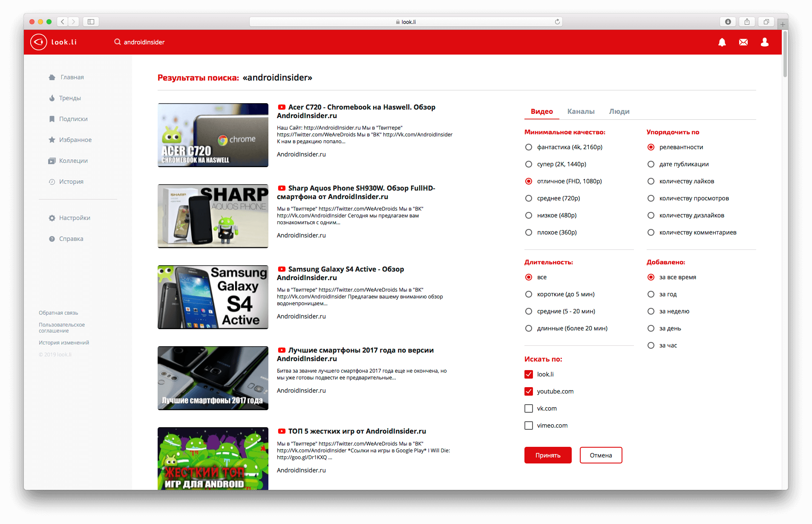
Task: Click the Справка question mark icon
Action: (52, 239)
